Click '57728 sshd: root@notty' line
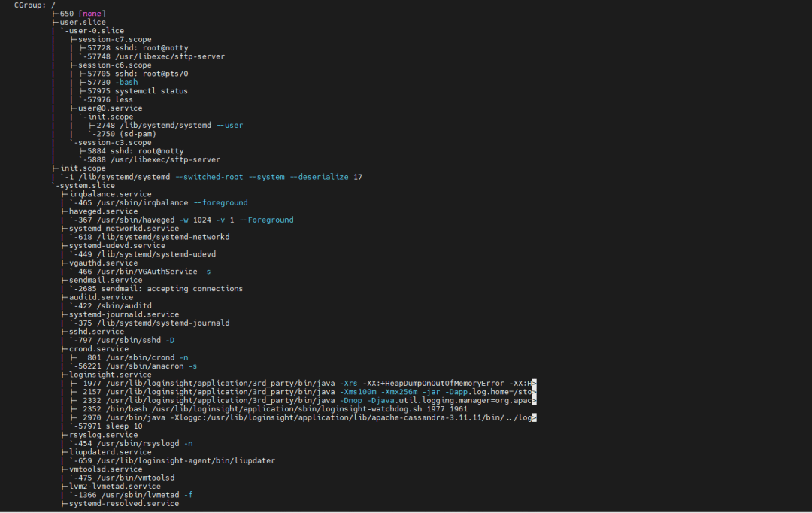The height and width of the screenshot is (513, 812). coord(138,47)
